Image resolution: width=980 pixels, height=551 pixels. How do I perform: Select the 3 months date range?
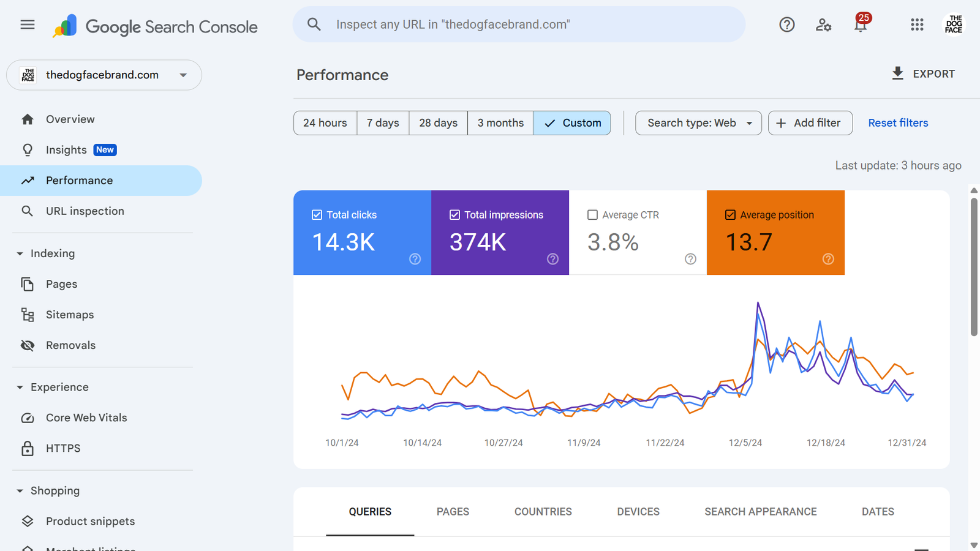tap(500, 123)
